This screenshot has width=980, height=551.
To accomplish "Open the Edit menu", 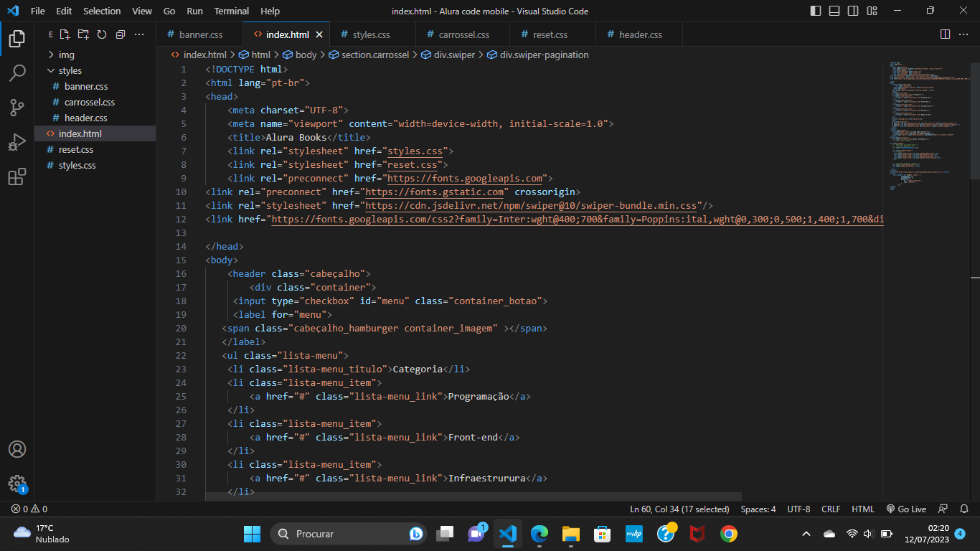I will [64, 11].
